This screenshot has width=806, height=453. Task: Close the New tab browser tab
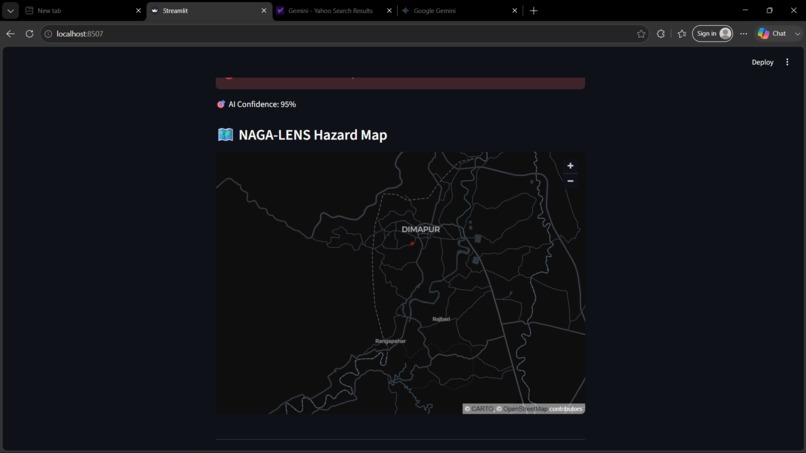pyautogui.click(x=138, y=10)
